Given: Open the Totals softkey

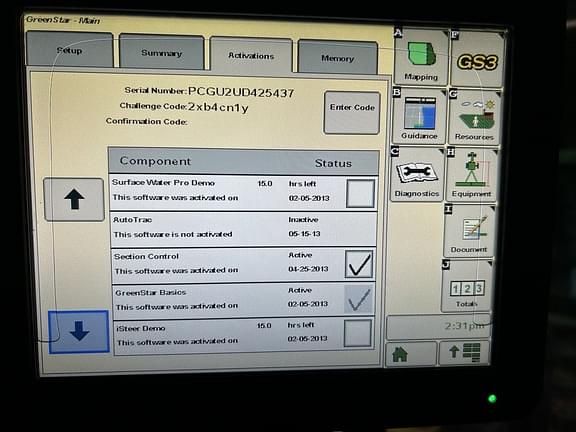Looking at the screenshot, I should coord(467,285).
